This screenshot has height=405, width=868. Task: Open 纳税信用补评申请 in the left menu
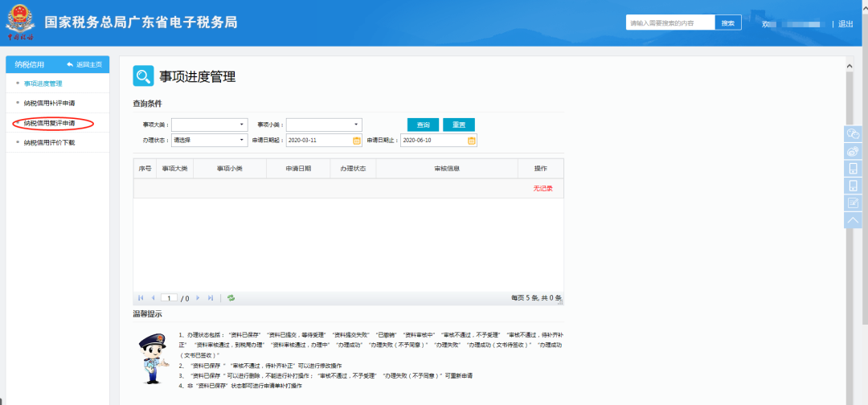pos(49,103)
